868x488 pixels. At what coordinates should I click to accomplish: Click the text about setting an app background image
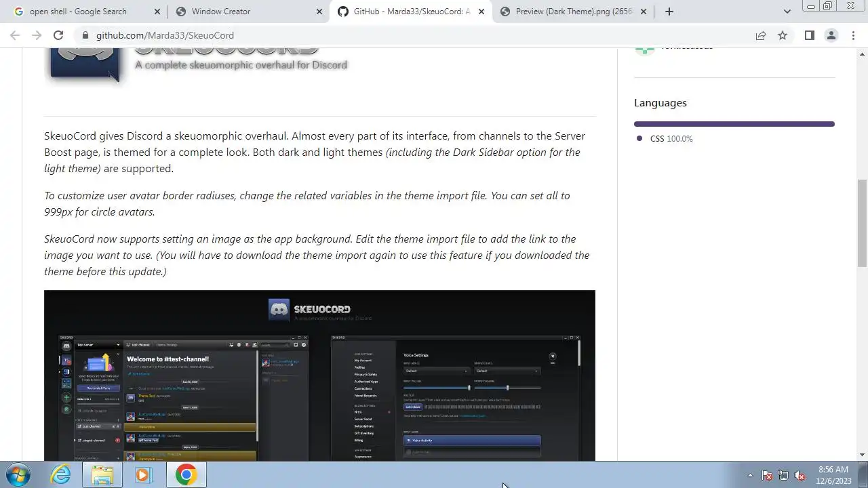(317, 255)
